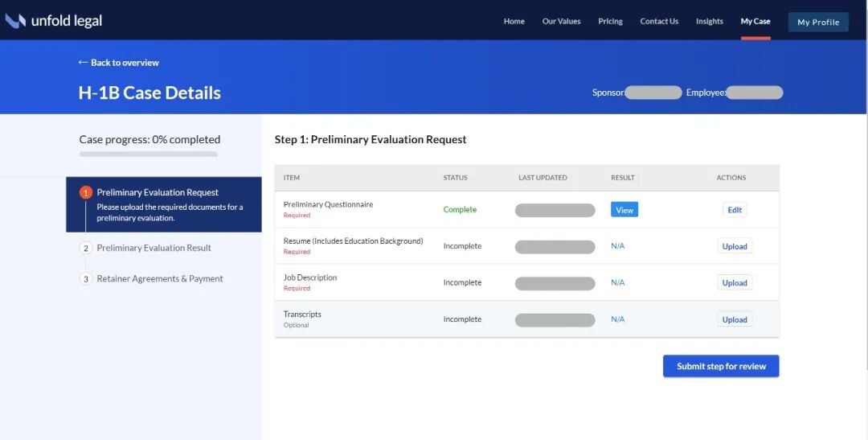Select step 3 circle number icon
Viewport: 868px width, 440px height.
click(x=85, y=279)
